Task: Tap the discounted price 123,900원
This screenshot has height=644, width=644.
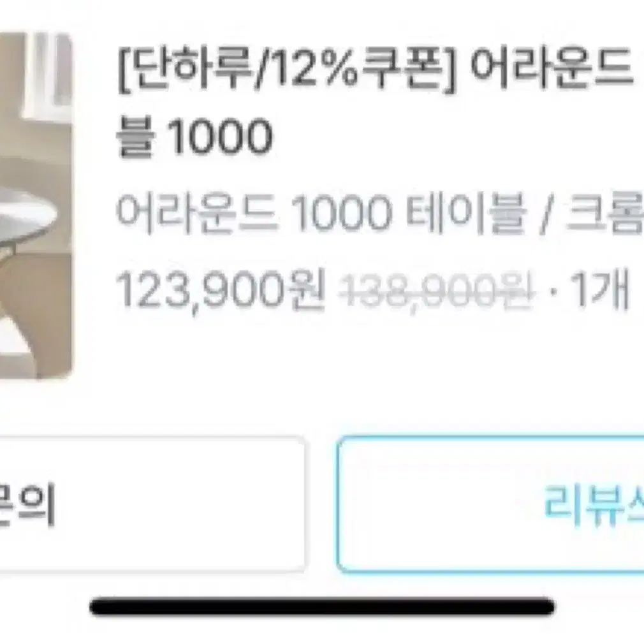Action: [x=221, y=290]
